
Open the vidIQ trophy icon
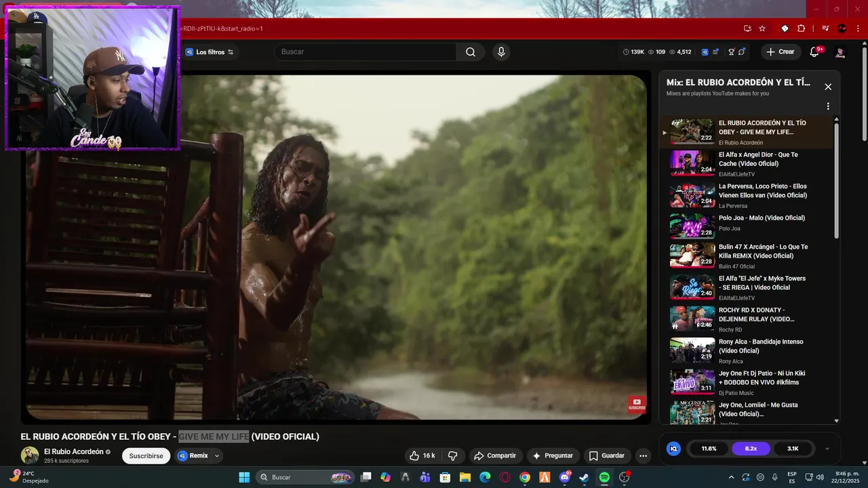(732, 52)
